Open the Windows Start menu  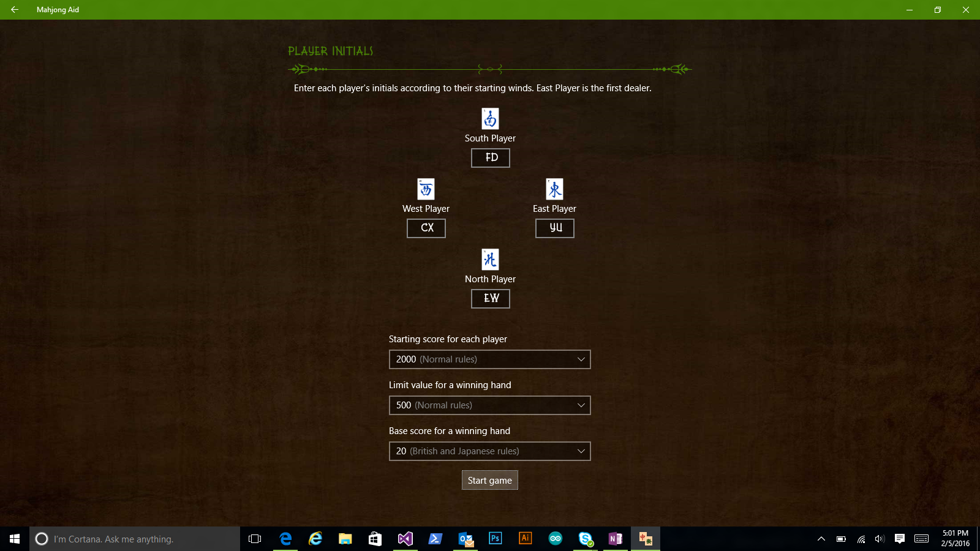tap(15, 539)
